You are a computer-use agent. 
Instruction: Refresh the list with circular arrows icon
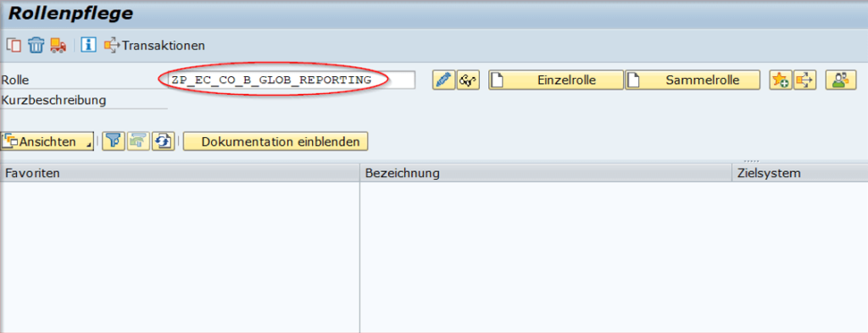coord(163,142)
